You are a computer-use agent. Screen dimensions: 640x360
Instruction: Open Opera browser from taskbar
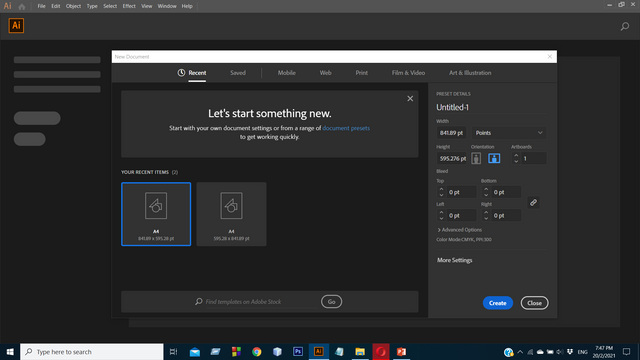381,351
